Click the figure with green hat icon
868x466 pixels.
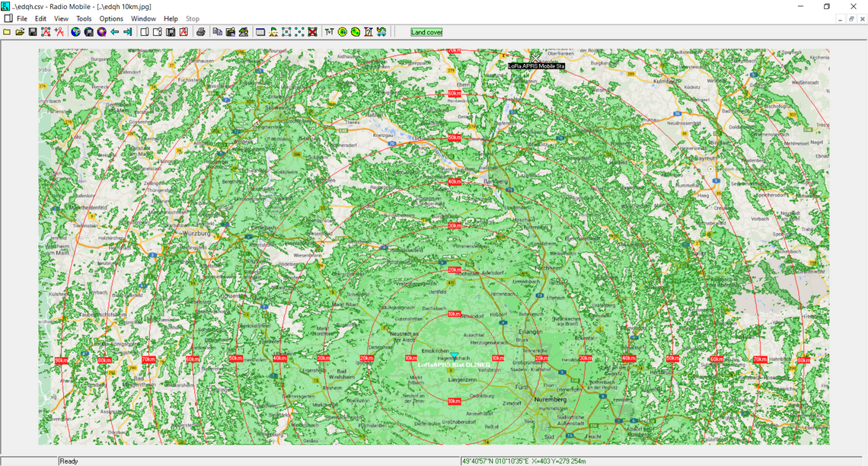coord(273,32)
